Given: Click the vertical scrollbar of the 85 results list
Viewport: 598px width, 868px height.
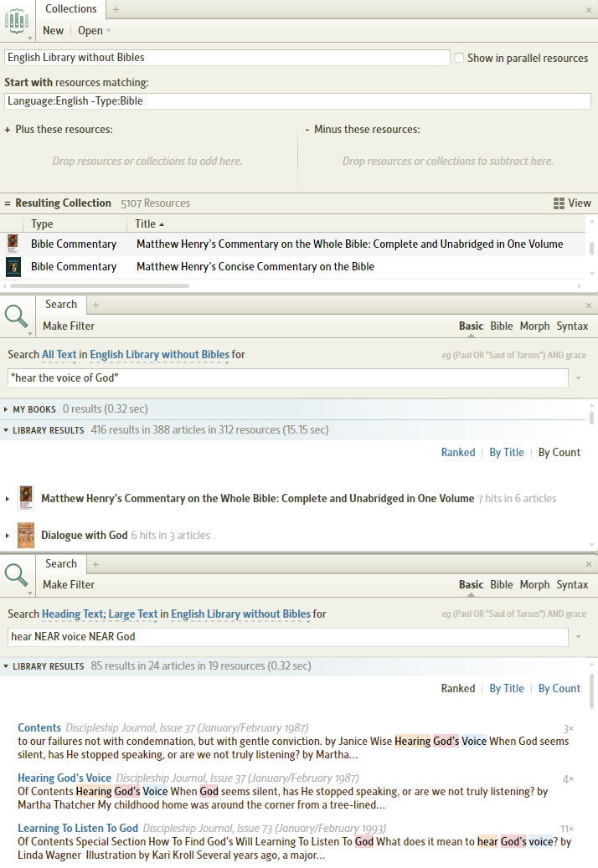Looking at the screenshot, I should 591,691.
